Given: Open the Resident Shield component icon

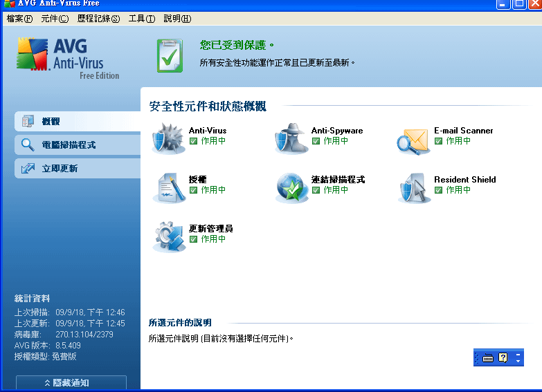Looking at the screenshot, I should tap(414, 187).
